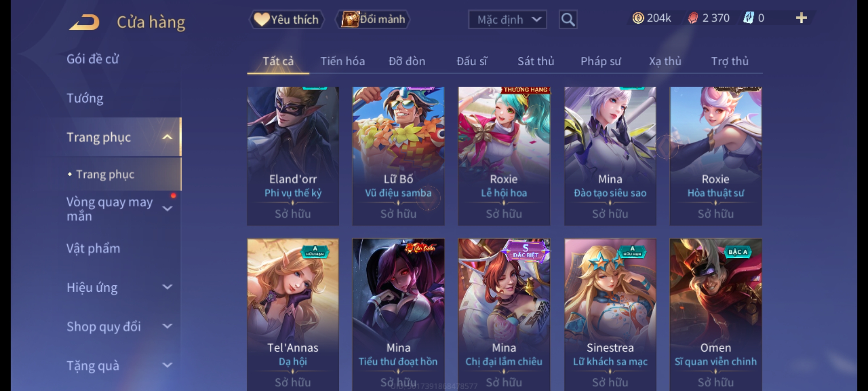This screenshot has width=868, height=391.
Task: Click the gold coin balance icon
Action: [x=638, y=18]
